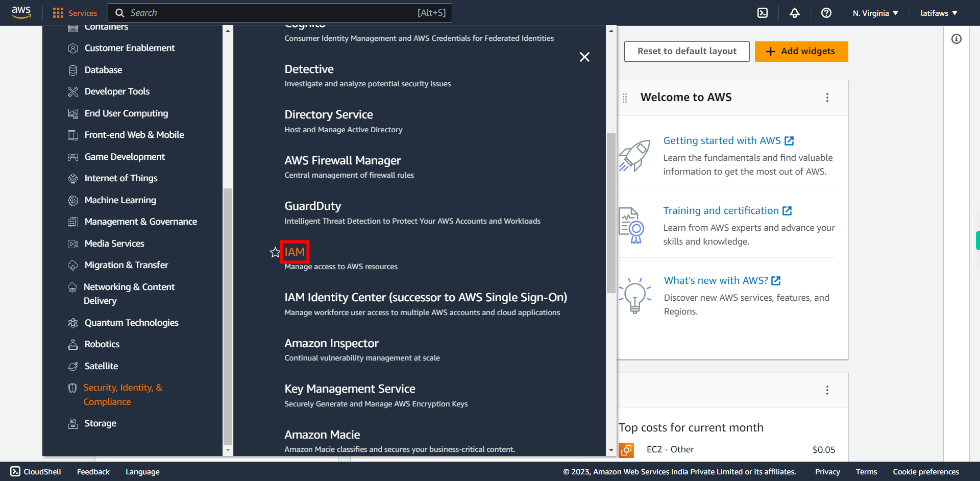Open AWS Firewall Manager service
This screenshot has width=980, height=481.
point(342,160)
